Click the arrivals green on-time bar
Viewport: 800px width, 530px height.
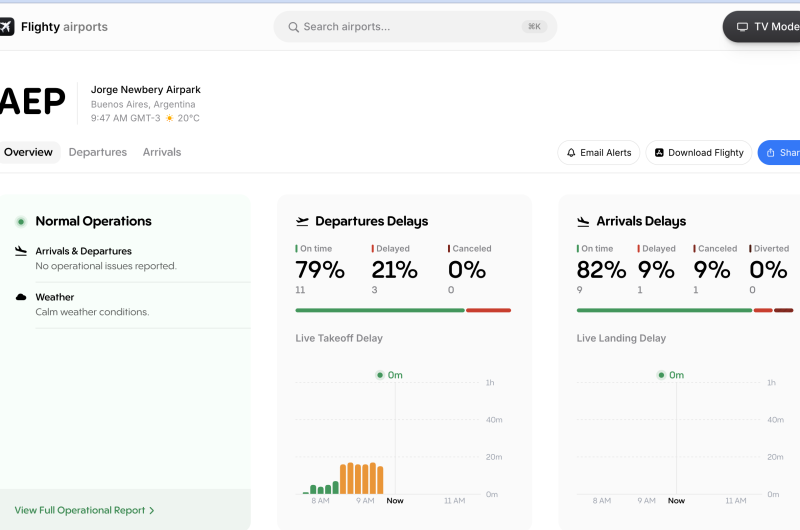pos(664,310)
